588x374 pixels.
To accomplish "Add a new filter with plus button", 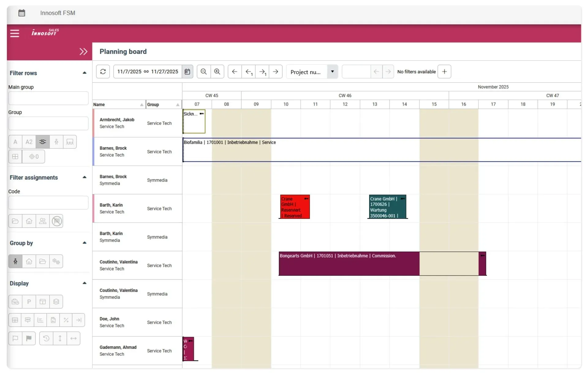I will coord(444,72).
